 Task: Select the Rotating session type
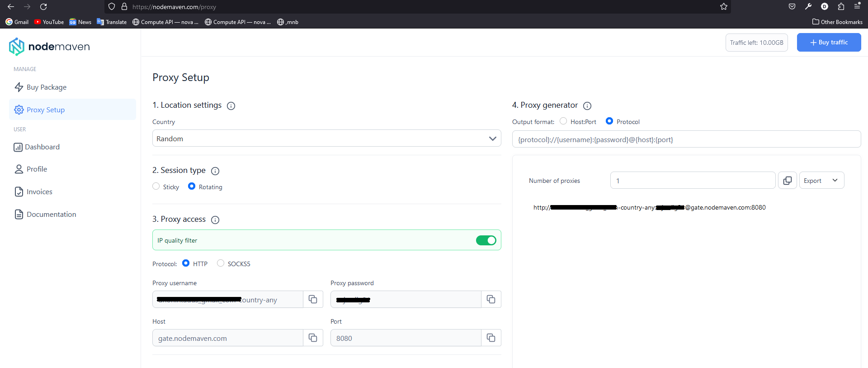tap(192, 186)
